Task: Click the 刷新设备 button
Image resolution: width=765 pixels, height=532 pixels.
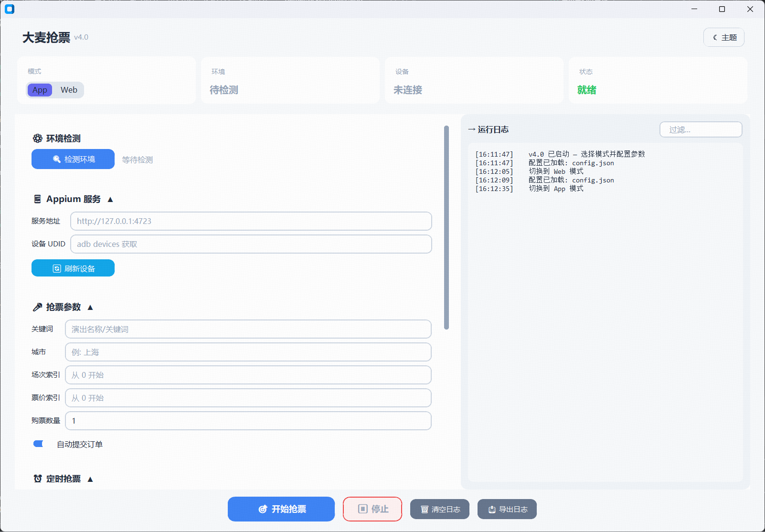Action: point(73,268)
